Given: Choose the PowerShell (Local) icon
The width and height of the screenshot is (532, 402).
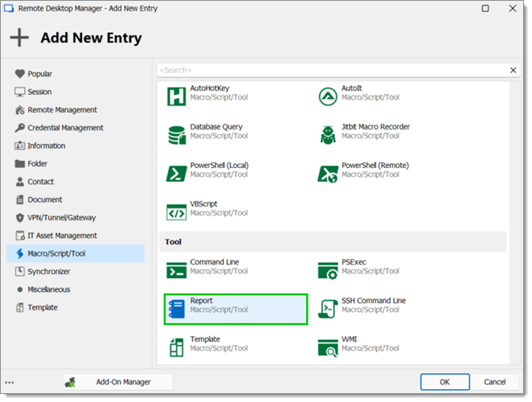Looking at the screenshot, I should pos(177,174).
